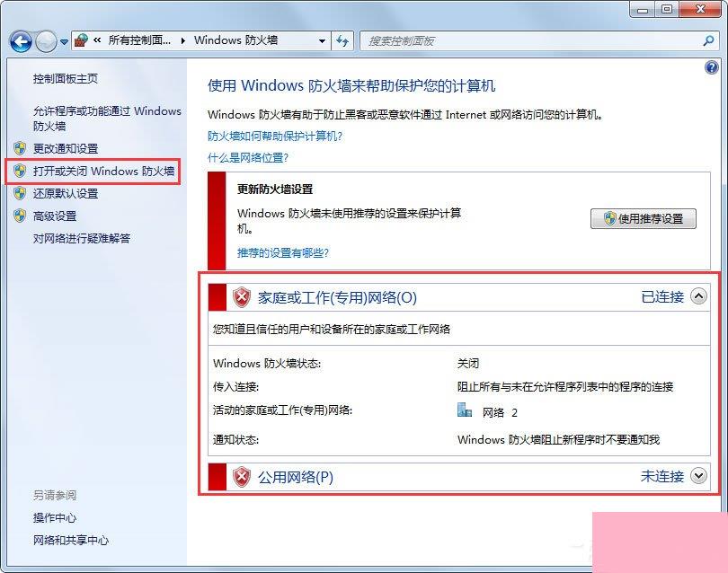Click 还原默认设置
This screenshot has height=573, width=728.
point(66,193)
